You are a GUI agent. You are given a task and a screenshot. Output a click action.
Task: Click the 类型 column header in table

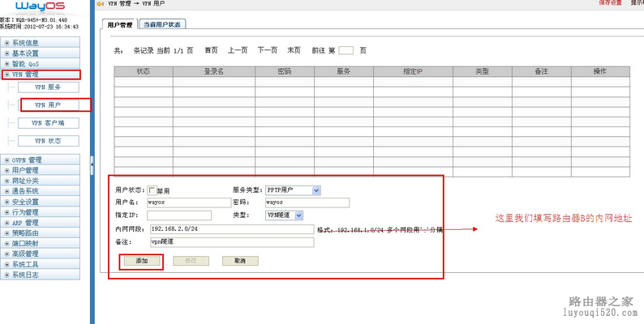(483, 71)
